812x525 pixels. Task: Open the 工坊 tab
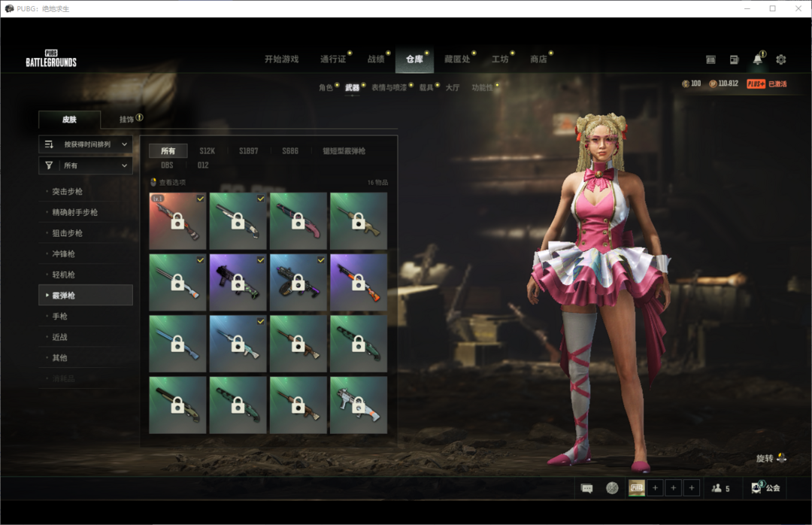500,59
